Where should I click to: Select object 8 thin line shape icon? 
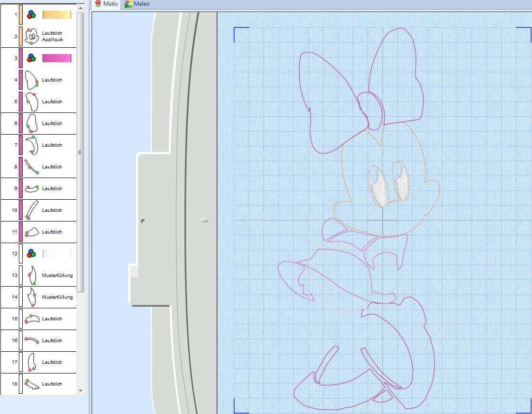(31, 166)
